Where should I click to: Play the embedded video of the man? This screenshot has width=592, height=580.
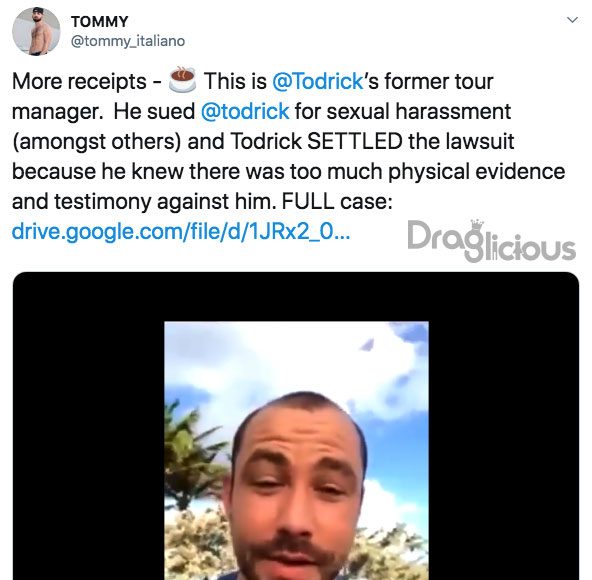[296, 450]
